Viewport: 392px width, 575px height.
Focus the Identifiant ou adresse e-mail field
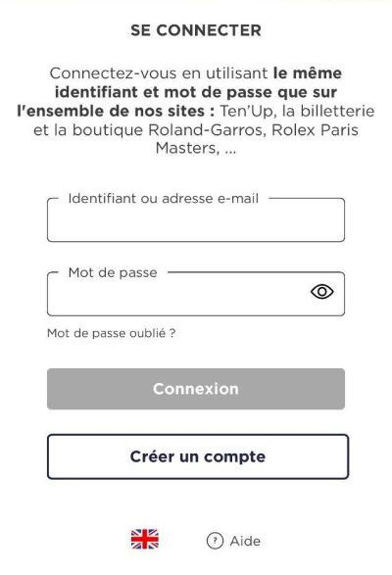(x=196, y=220)
